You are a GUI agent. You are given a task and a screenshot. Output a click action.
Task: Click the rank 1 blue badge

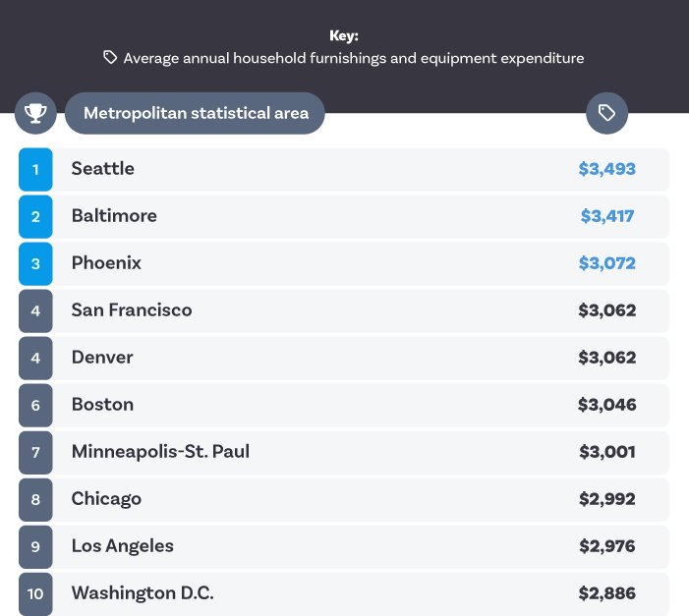(35, 169)
